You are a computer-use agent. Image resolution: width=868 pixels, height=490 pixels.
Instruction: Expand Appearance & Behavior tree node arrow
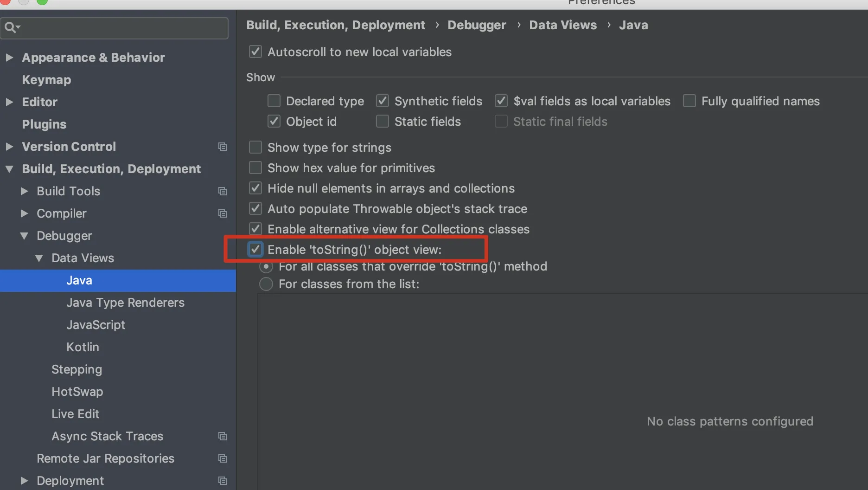9,58
